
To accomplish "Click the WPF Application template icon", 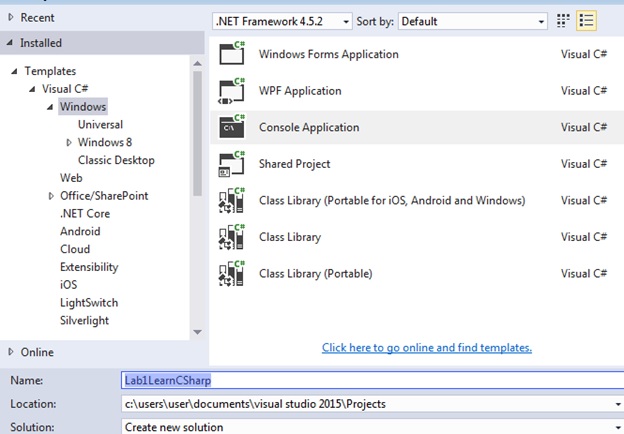I will (232, 91).
